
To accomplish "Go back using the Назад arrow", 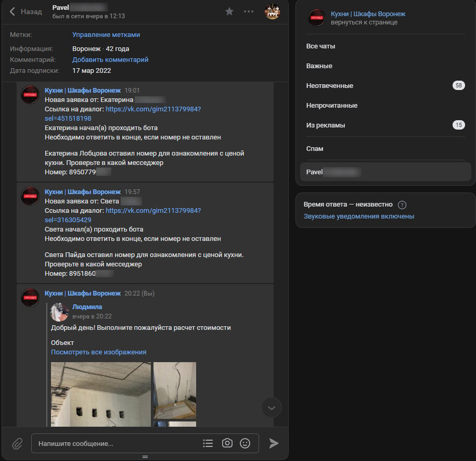I will (x=25, y=11).
